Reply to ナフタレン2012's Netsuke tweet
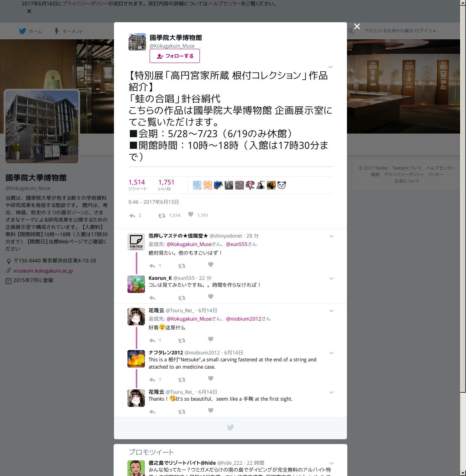The width and height of the screenshot is (466, 476). point(152,380)
